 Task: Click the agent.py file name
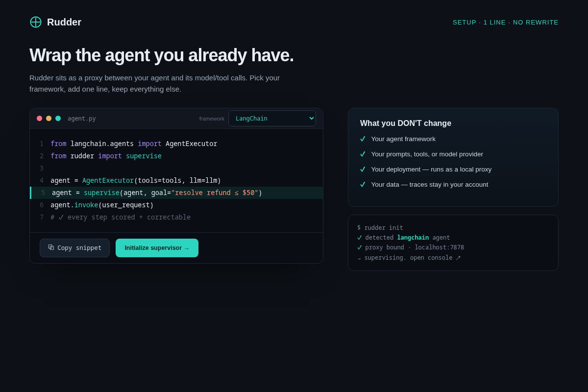[82, 119]
